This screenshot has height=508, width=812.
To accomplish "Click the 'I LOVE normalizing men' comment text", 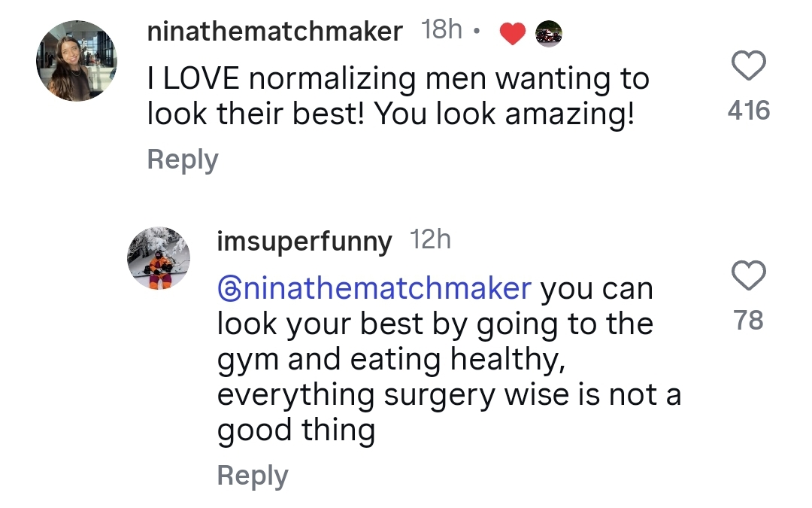I will 397,78.
